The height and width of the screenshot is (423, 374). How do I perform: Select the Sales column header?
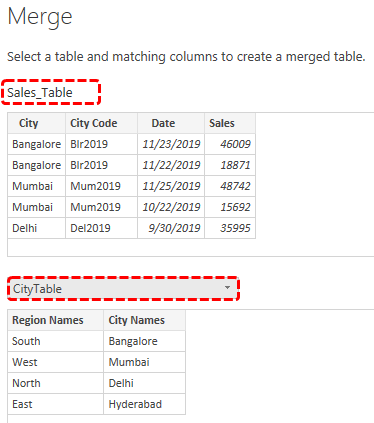tap(230, 123)
